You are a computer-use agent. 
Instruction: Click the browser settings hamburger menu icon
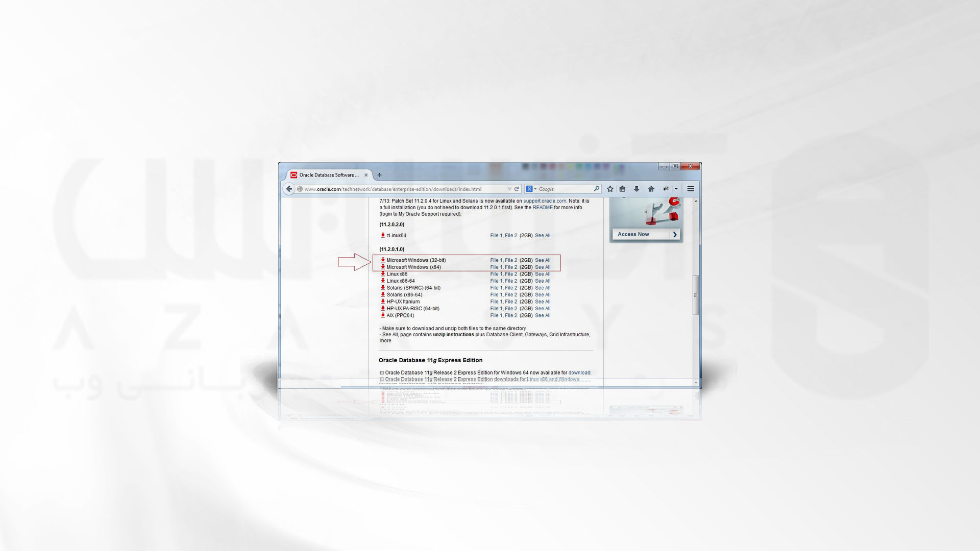(x=691, y=189)
